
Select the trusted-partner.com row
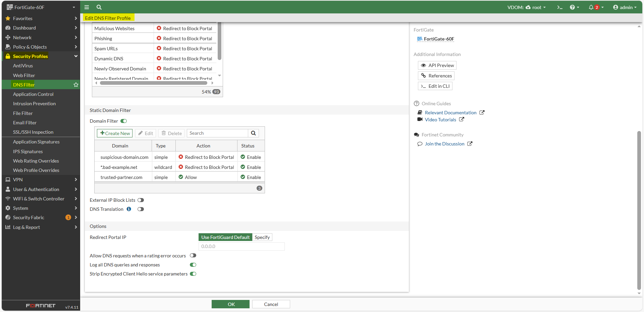[x=179, y=177]
